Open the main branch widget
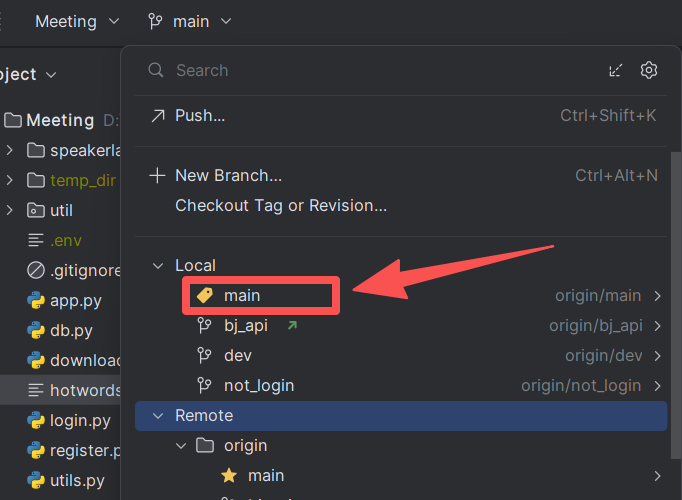The image size is (682, 500). tap(190, 21)
